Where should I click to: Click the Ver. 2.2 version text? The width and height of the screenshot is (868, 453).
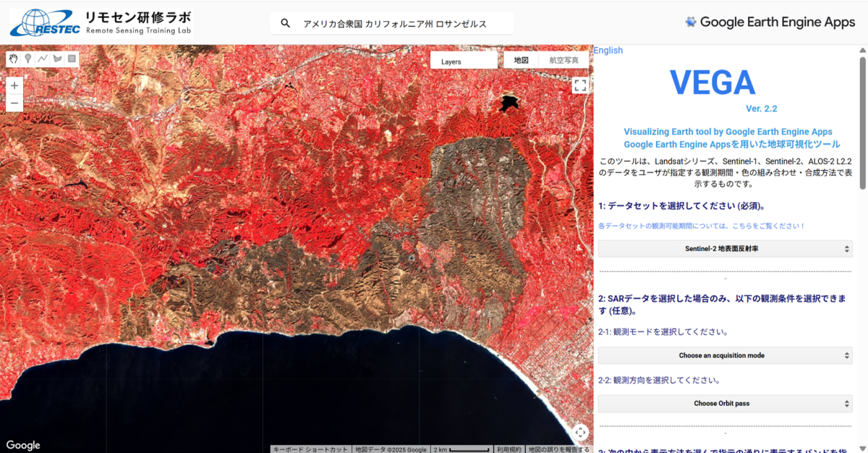pos(761,109)
